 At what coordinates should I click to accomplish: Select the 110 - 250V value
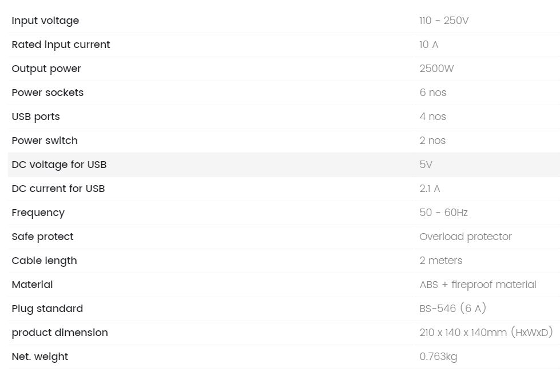click(x=444, y=21)
